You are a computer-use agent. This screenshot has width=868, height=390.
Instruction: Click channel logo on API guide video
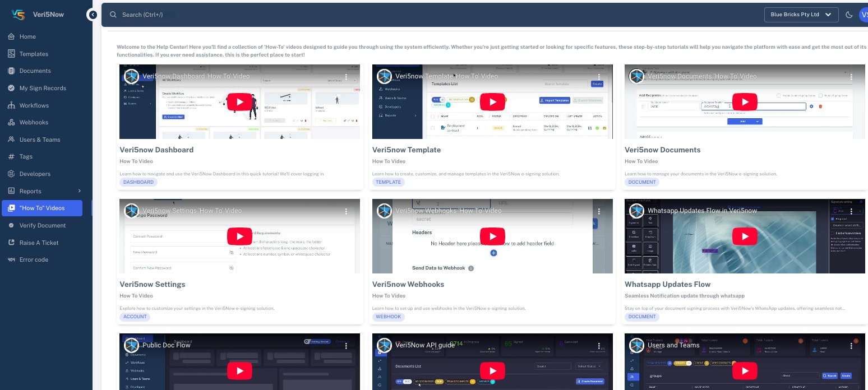[x=384, y=346]
